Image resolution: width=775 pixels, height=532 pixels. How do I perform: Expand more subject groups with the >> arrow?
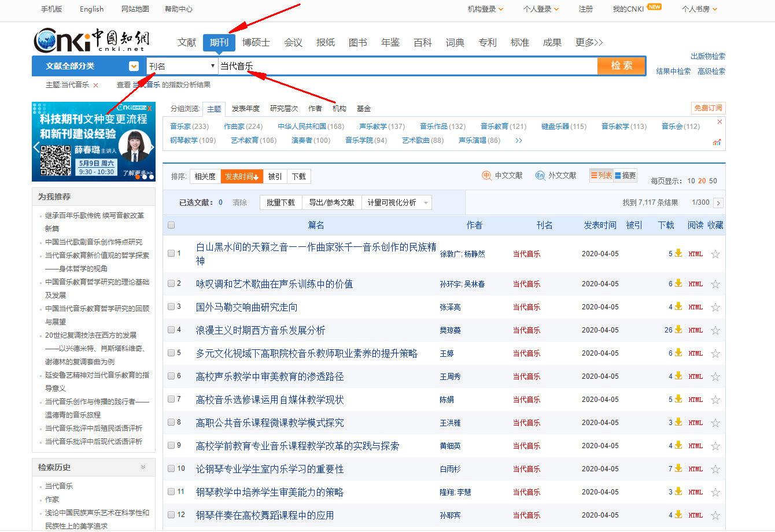click(519, 141)
